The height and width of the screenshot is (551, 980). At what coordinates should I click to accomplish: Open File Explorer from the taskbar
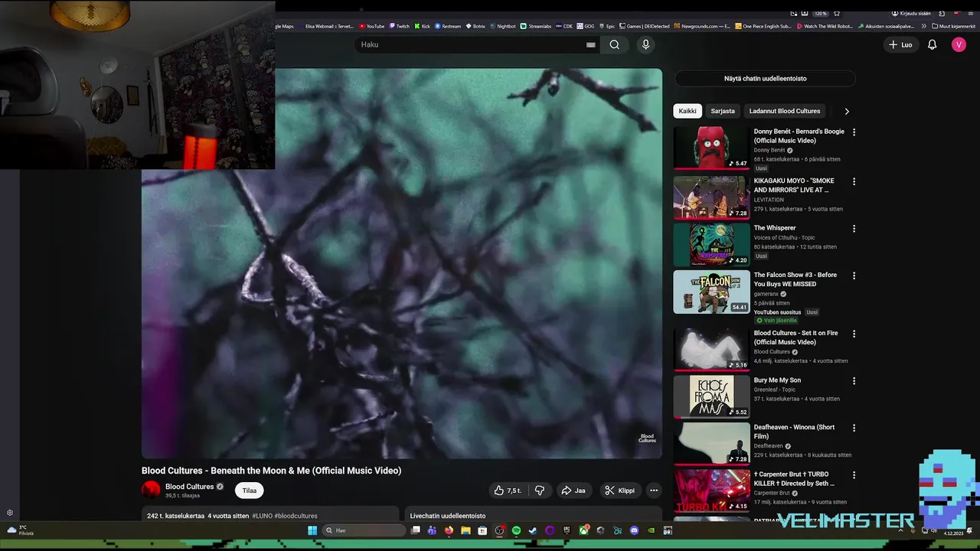pyautogui.click(x=465, y=530)
